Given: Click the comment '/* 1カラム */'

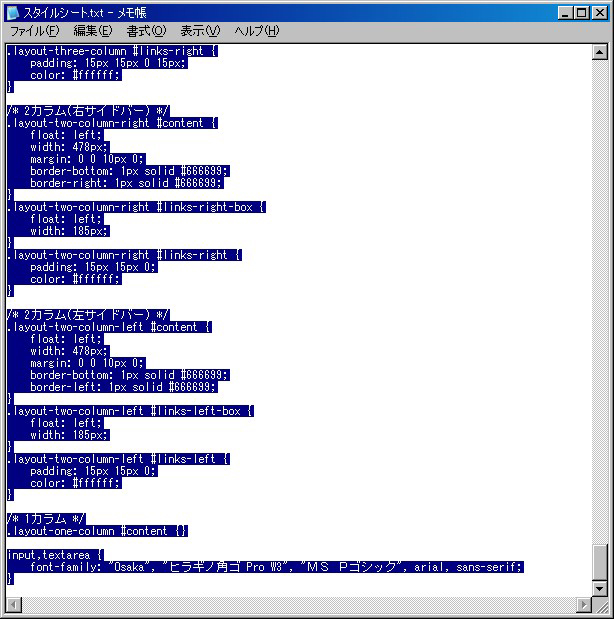Looking at the screenshot, I should click(x=46, y=519).
